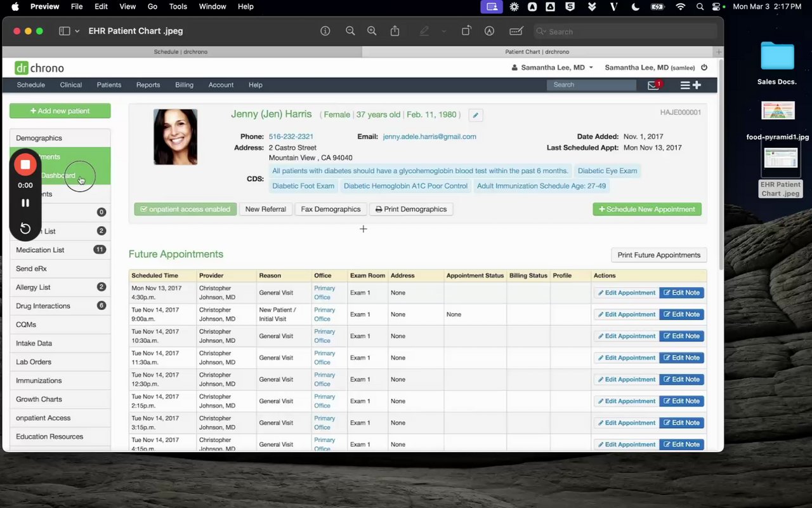The image size is (812, 508).
Task: Expand the highlight pen options arrow
Action: click(443, 31)
